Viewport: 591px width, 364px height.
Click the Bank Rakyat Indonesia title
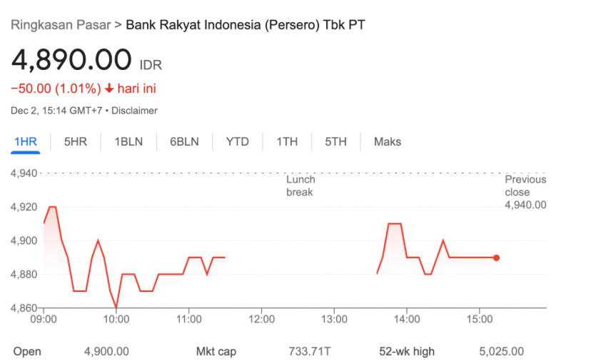click(x=246, y=25)
